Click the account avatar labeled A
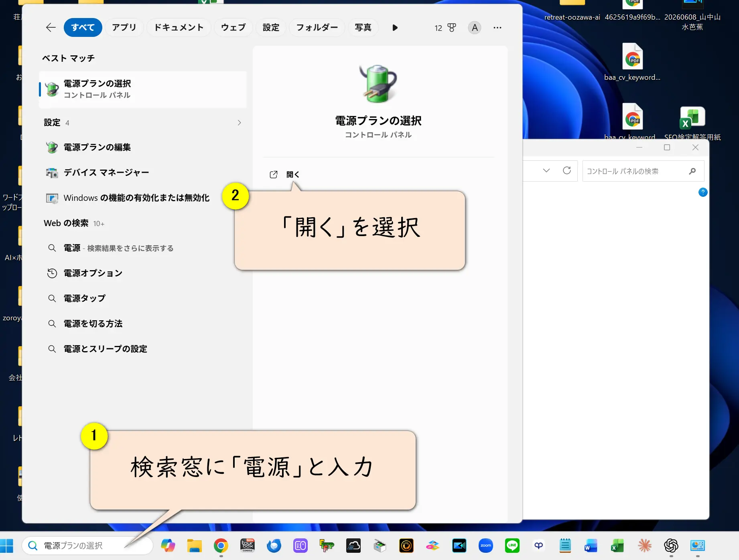Viewport: 739px width, 560px height. 475,28
